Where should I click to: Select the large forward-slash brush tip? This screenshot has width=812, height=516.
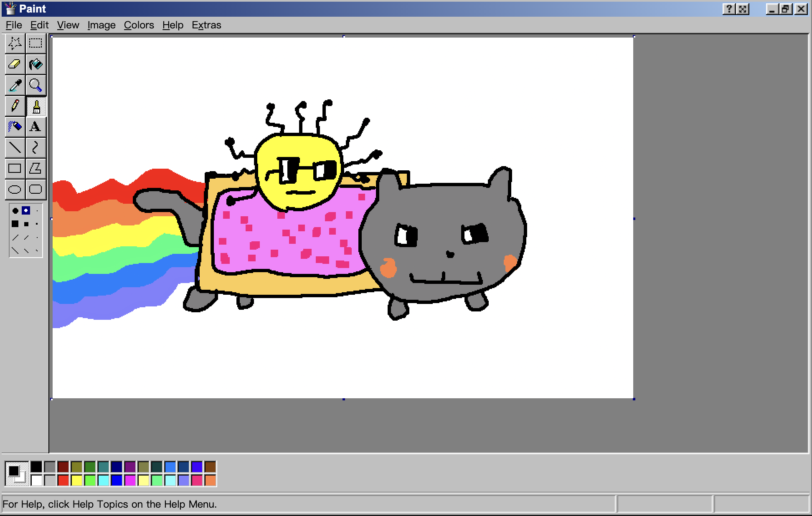(15, 238)
